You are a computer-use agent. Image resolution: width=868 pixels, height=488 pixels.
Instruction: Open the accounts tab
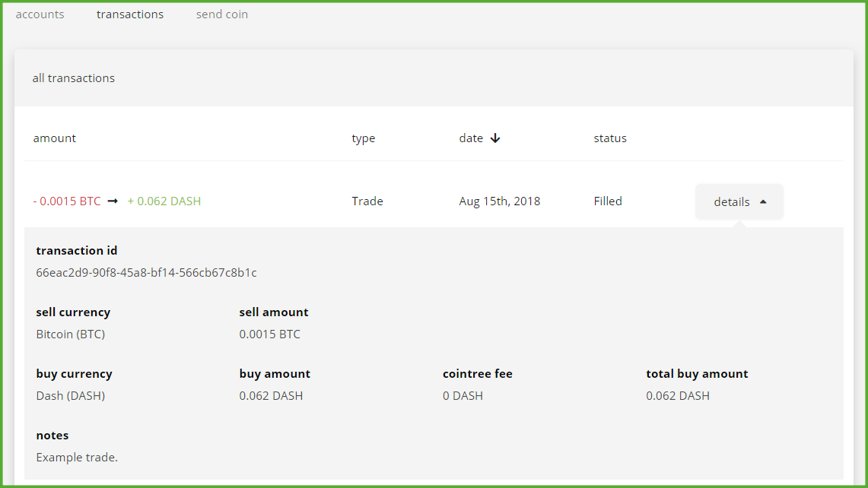click(x=40, y=14)
